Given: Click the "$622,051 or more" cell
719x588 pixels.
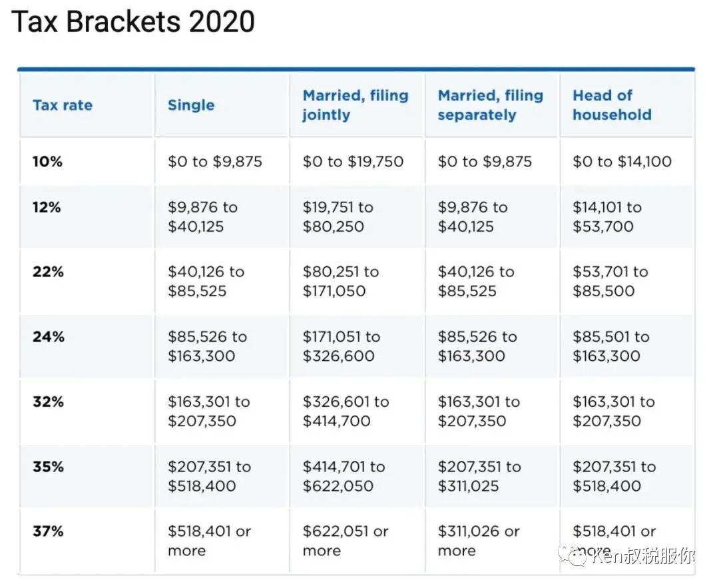Looking at the screenshot, I should [346, 541].
